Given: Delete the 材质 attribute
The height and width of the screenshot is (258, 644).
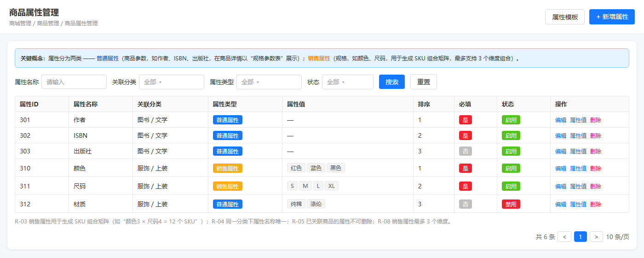Looking at the screenshot, I should click(x=596, y=204).
